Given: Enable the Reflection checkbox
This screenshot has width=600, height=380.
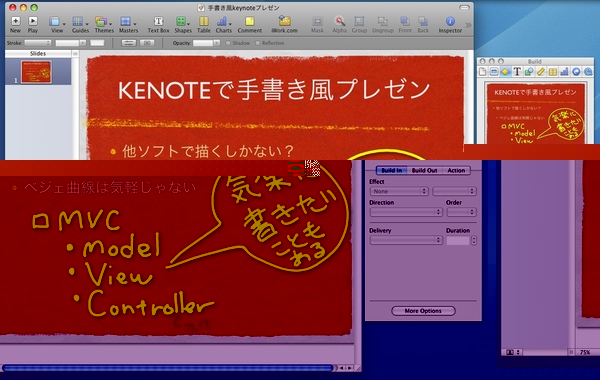Looking at the screenshot, I should point(258,43).
